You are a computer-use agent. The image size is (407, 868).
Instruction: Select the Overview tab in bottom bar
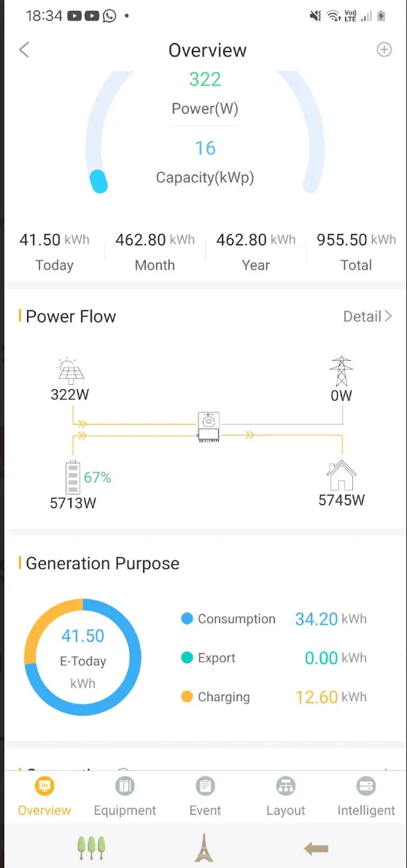(x=44, y=797)
